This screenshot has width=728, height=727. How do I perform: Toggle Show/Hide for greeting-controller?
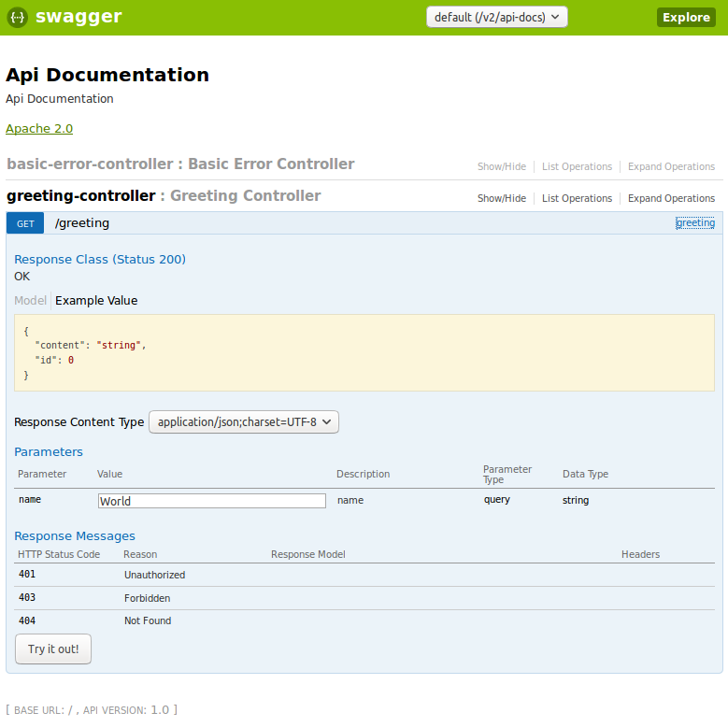pos(502,198)
